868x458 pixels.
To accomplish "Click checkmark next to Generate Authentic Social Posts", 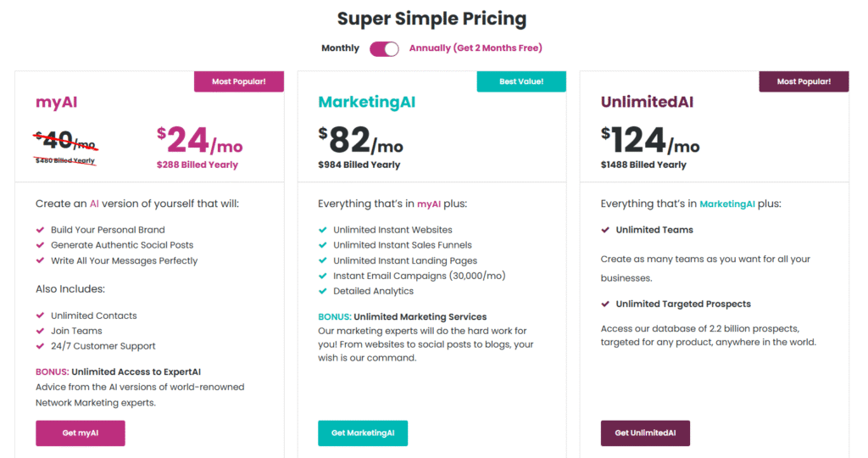I will pos(40,245).
